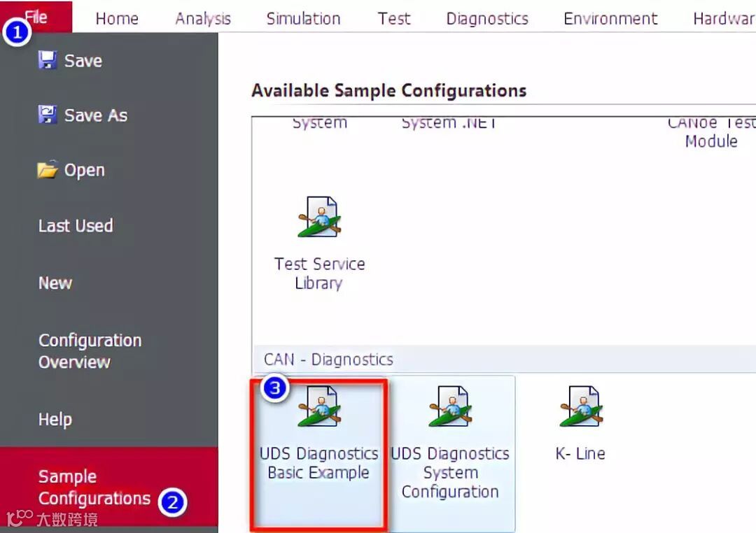756x533 pixels.
Task: Click the CAN - Diagnostics group header
Action: click(504, 359)
